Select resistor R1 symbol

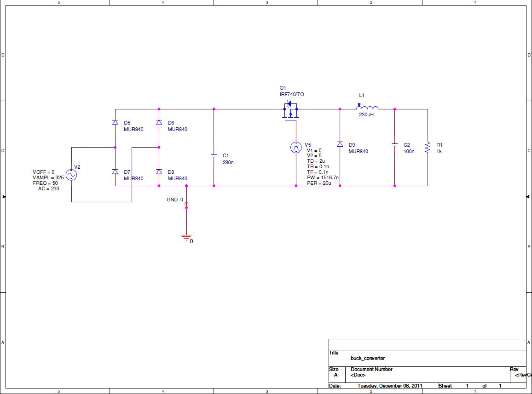pos(428,148)
